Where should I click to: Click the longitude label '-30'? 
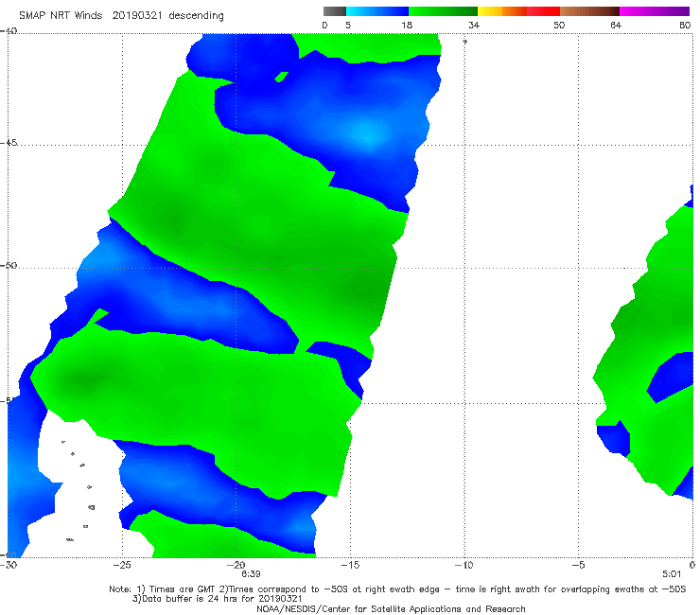click(x=9, y=565)
